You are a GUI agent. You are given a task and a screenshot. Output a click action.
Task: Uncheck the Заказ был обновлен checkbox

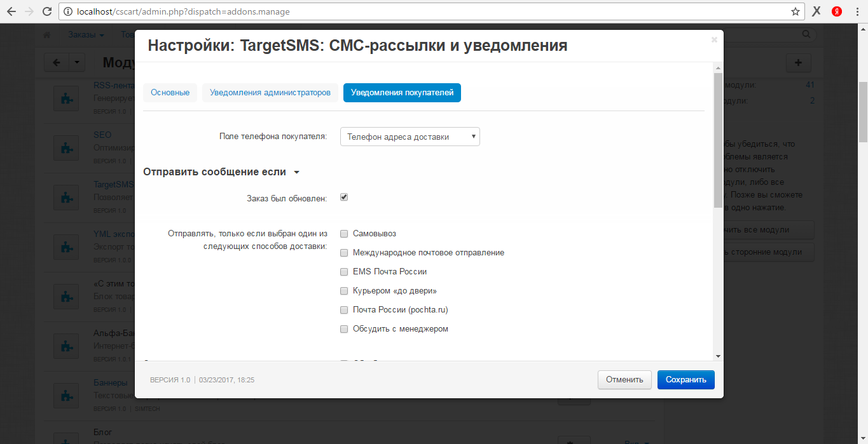click(x=344, y=198)
